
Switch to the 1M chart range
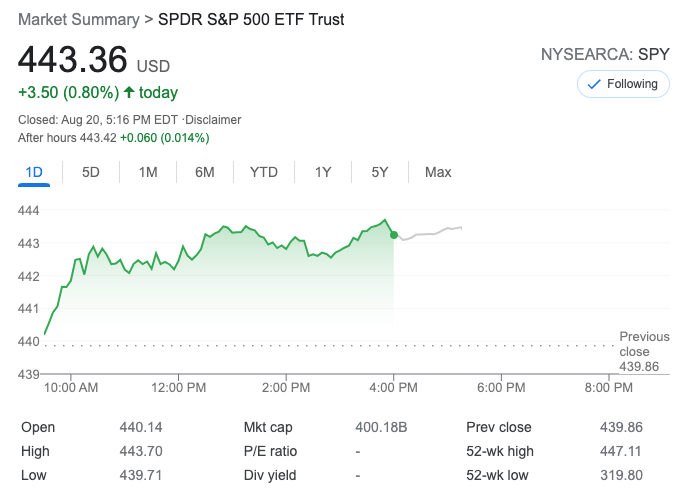(148, 172)
